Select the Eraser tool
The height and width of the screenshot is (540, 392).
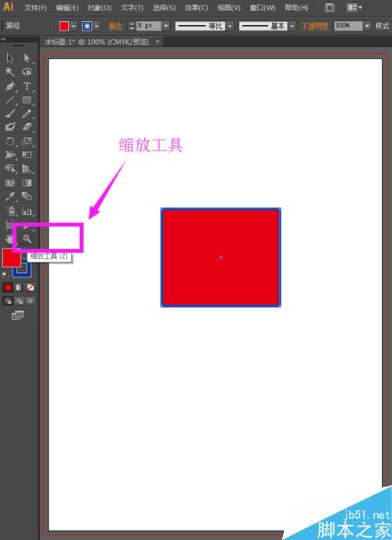coord(27,127)
